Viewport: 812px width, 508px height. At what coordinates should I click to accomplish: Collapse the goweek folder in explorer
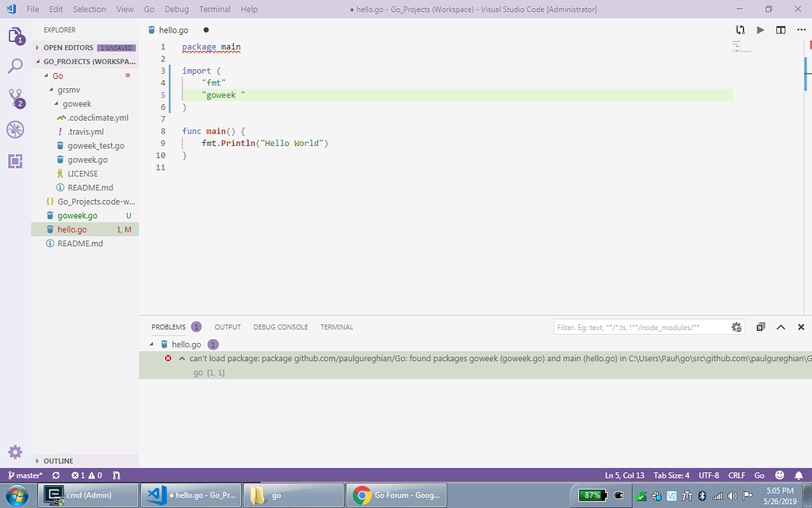pyautogui.click(x=77, y=103)
